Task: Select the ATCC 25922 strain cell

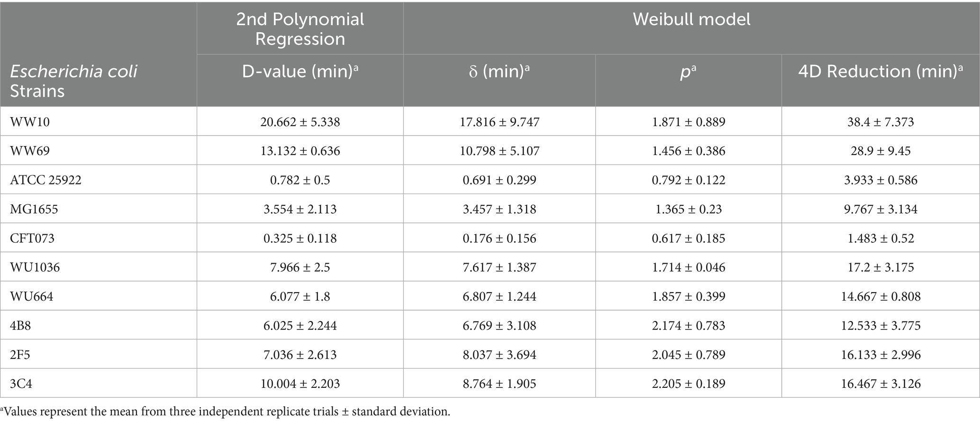Action: coord(45,180)
